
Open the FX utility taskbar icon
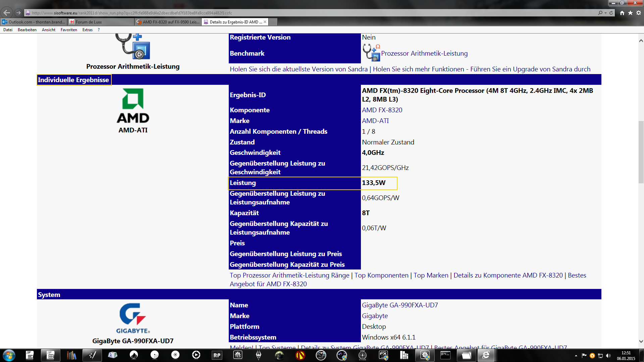(x=383, y=355)
